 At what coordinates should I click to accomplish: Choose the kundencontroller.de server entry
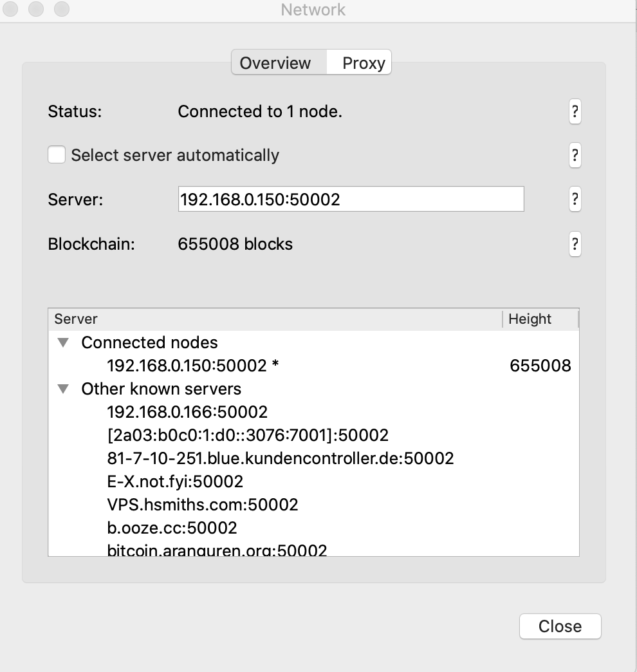click(x=281, y=458)
